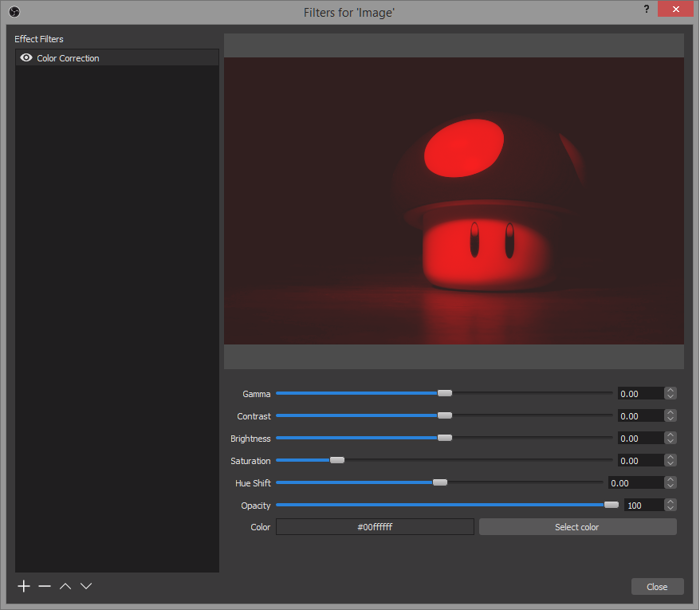
Task: Click the OBS logo icon in titlebar
Action: pyautogui.click(x=13, y=12)
